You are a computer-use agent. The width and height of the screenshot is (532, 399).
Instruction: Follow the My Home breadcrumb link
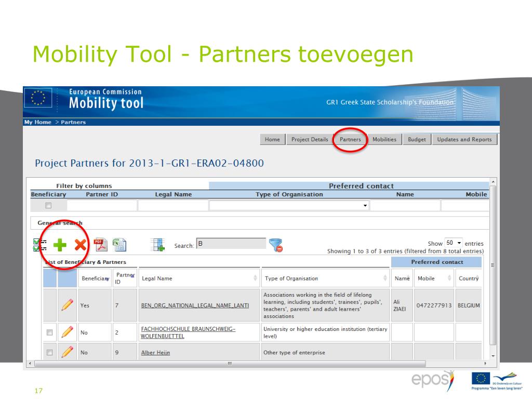pos(37,122)
